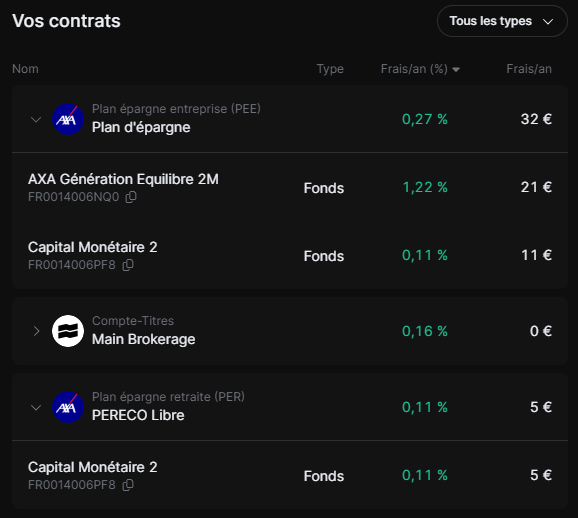The width and height of the screenshot is (578, 518).
Task: Click the AXA logo beside Plan d'épargne
Action: (68, 119)
